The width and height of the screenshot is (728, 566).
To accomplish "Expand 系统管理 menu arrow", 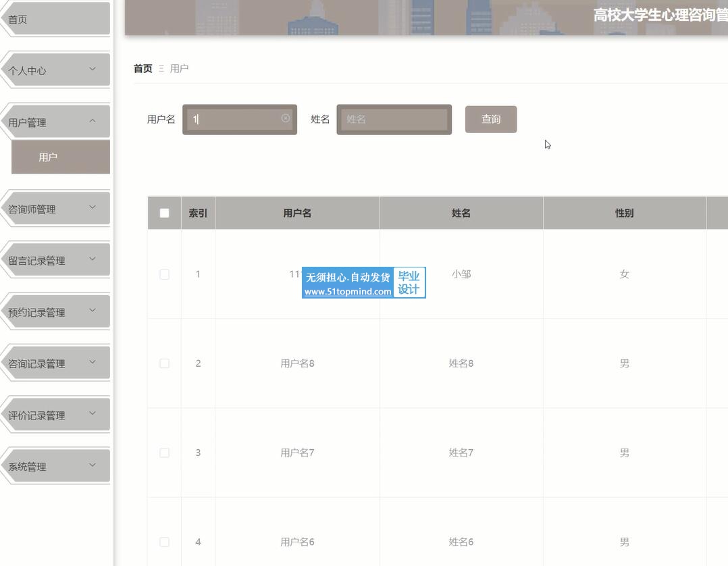I will coord(93,465).
